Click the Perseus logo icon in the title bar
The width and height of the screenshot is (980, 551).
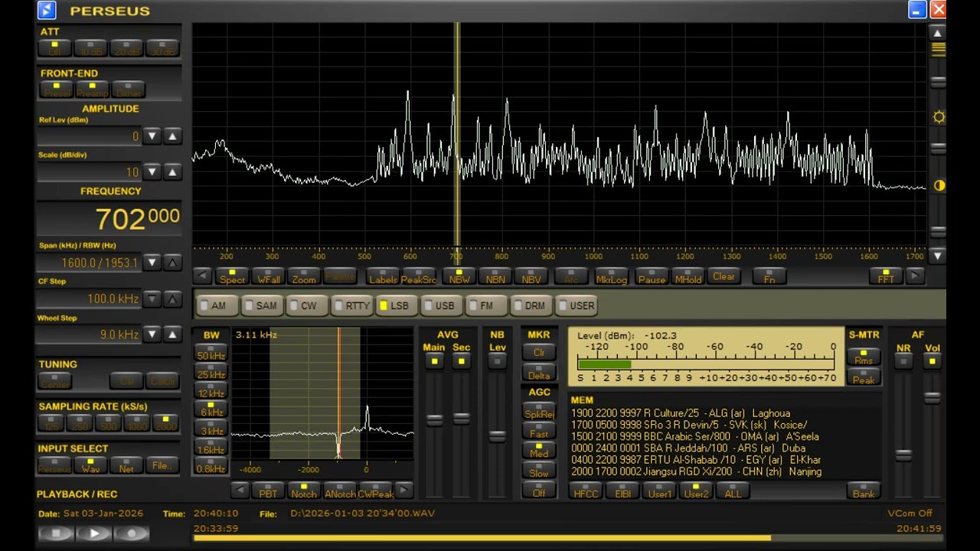coord(47,10)
